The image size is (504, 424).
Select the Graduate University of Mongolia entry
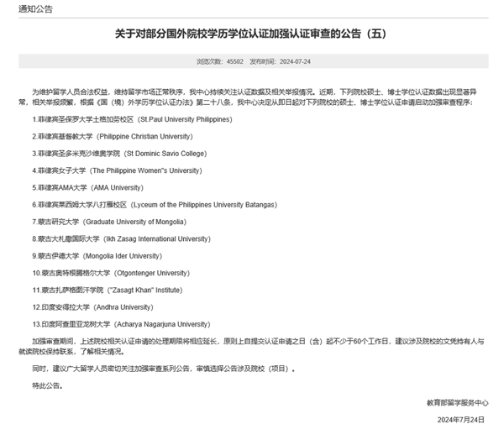(x=104, y=221)
